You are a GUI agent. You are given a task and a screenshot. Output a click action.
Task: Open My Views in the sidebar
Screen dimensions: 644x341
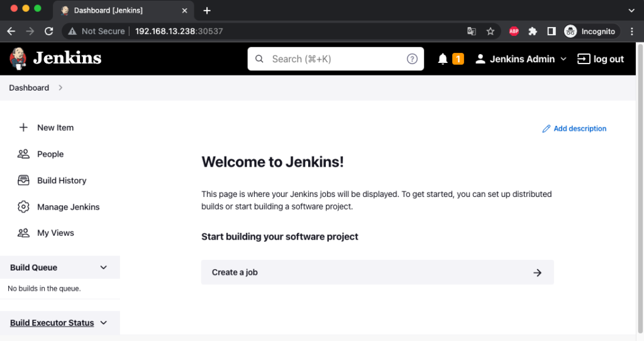(55, 233)
